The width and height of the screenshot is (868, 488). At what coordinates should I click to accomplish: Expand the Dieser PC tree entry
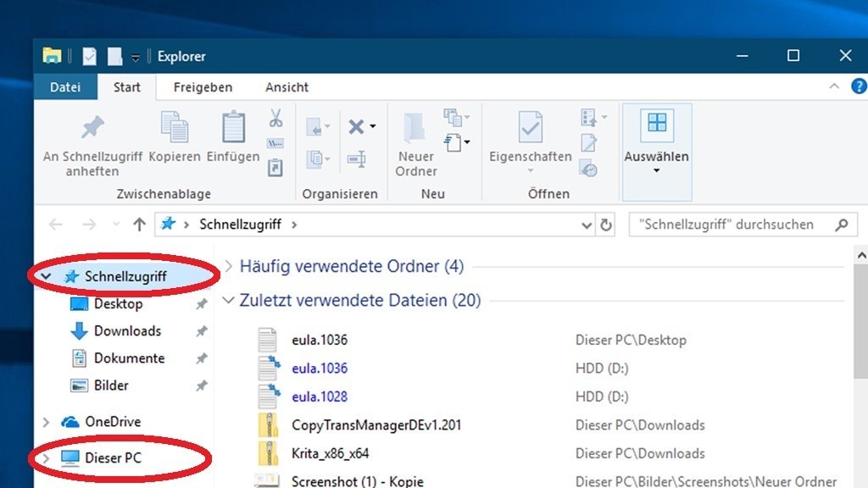[x=45, y=457]
